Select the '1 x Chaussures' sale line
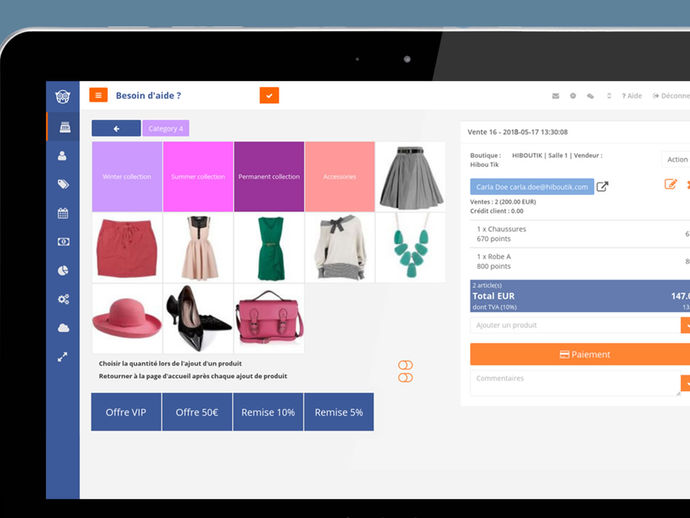690x518 pixels. [x=580, y=234]
